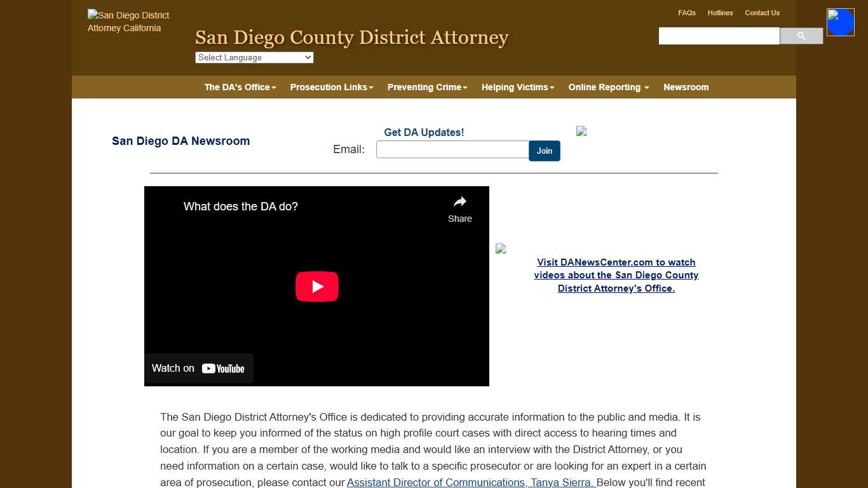The width and height of the screenshot is (868, 488).
Task: Click the San Diego District Attorney logo
Action: tap(128, 21)
